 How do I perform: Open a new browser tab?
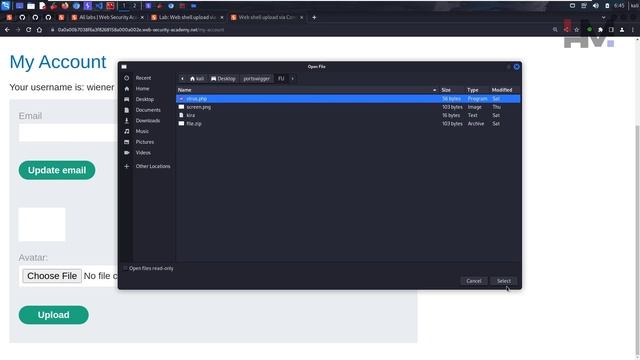[314, 18]
